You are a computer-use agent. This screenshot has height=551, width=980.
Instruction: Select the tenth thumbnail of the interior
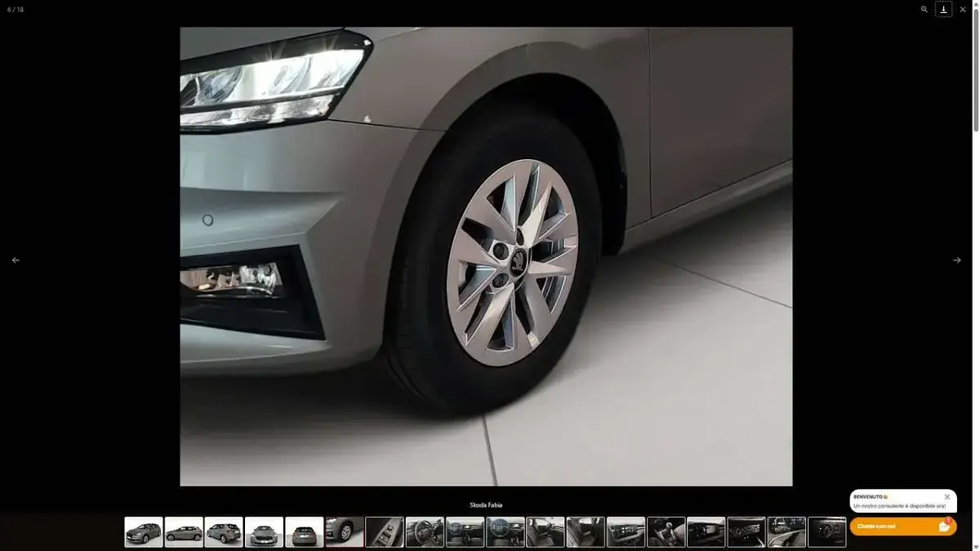coord(506,532)
